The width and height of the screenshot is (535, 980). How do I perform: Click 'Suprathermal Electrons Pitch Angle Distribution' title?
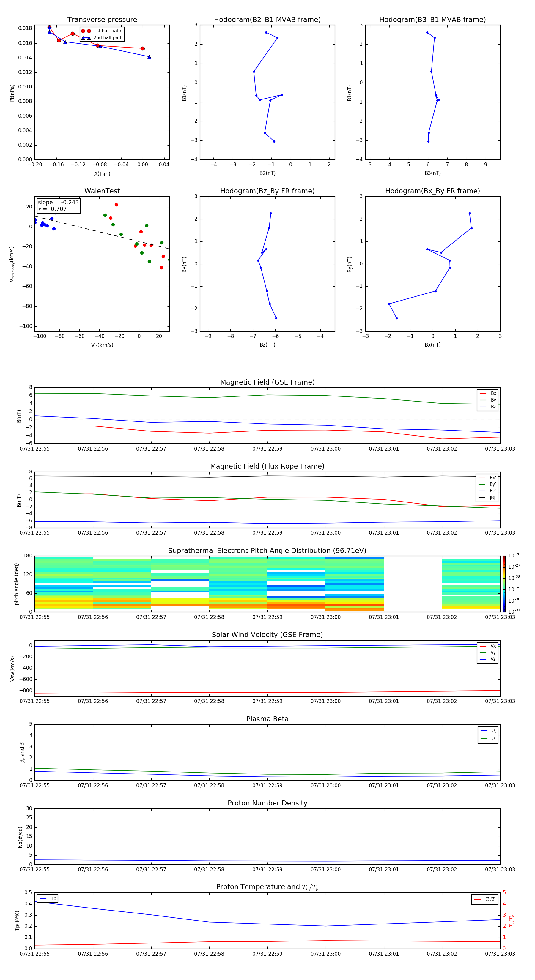[267, 551]
